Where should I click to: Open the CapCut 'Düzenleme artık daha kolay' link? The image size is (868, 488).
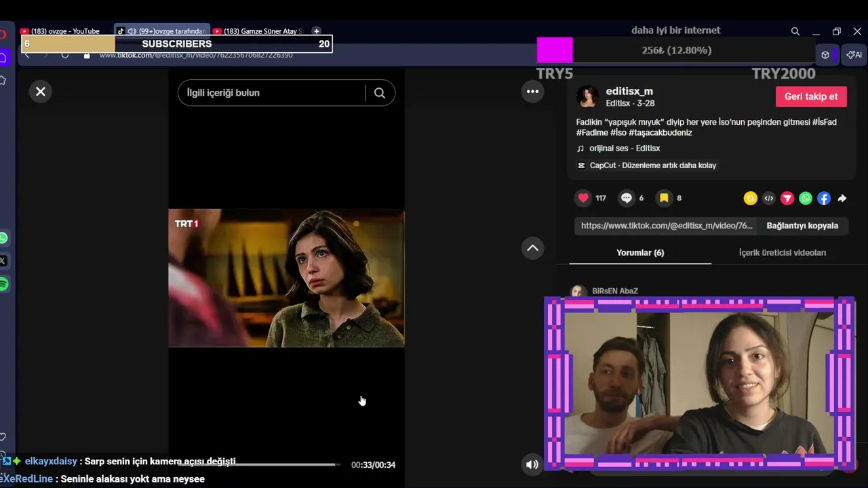point(646,165)
